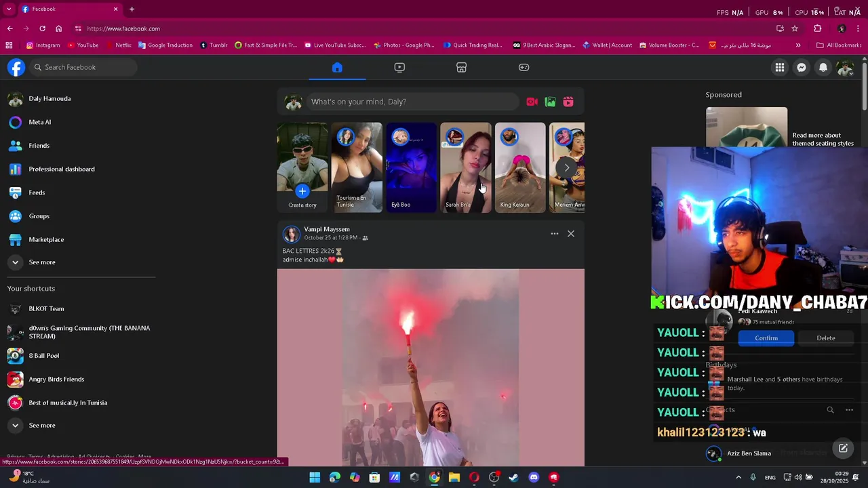Open the account profile menu avatar
This screenshot has width=868, height=488.
(845, 67)
